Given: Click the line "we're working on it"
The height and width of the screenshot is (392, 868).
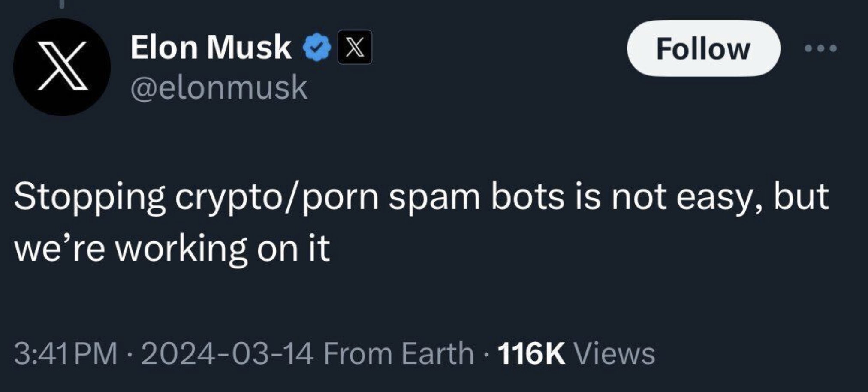Looking at the screenshot, I should (x=172, y=248).
